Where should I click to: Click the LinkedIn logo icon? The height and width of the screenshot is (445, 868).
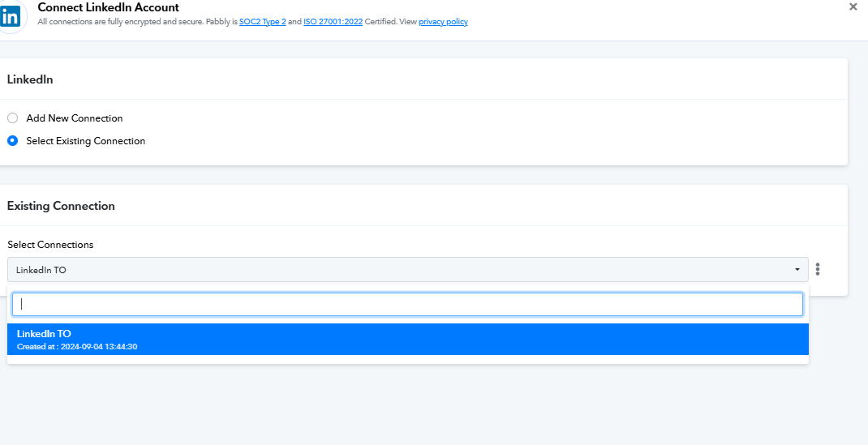[x=10, y=17]
